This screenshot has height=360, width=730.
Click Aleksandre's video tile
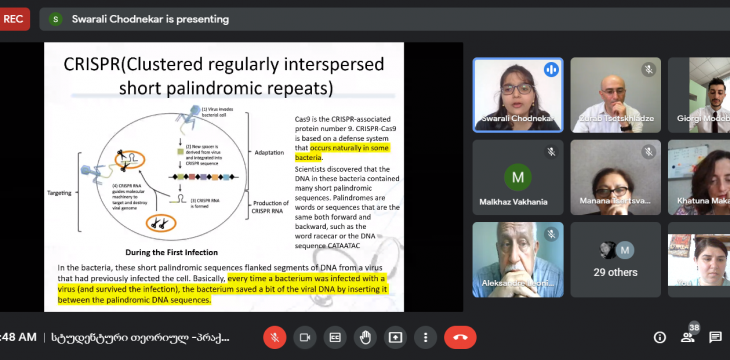(x=518, y=259)
